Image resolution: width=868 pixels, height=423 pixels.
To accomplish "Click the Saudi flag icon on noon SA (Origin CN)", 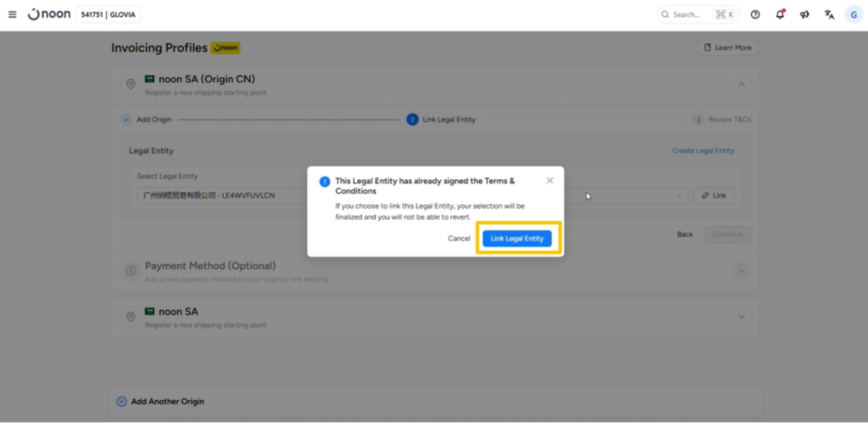I will click(x=149, y=79).
